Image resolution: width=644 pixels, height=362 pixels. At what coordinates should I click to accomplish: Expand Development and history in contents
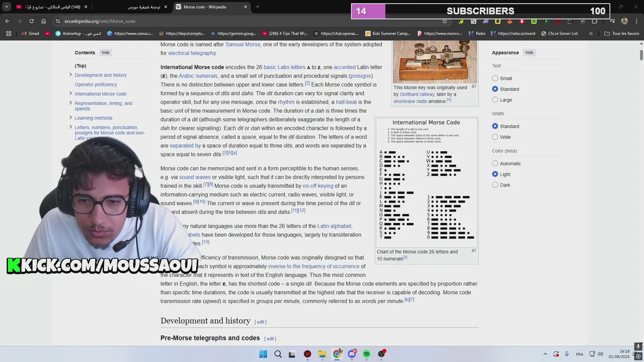70,75
